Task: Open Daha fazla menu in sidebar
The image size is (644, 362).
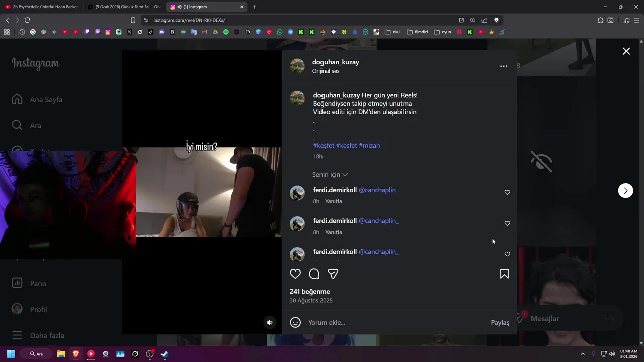Action: pyautogui.click(x=38, y=335)
